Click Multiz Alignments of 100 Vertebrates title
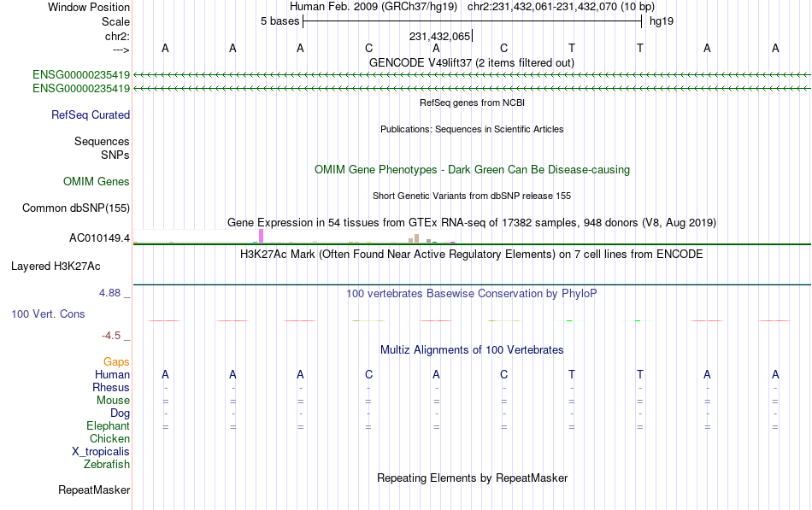 click(472, 350)
